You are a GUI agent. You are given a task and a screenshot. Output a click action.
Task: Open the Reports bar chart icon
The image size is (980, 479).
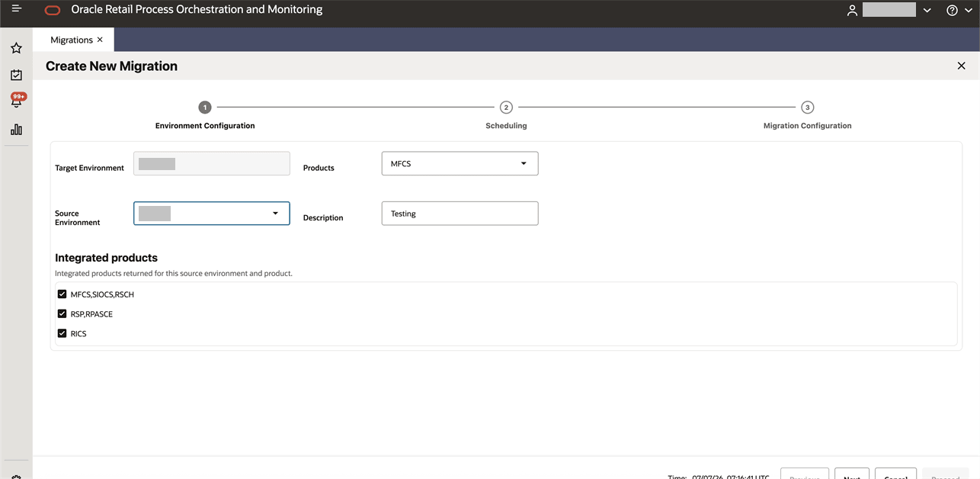[16, 130]
